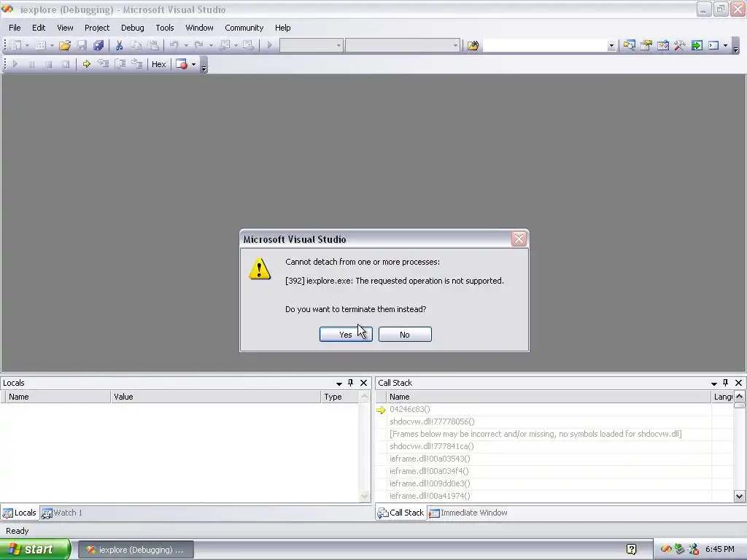Click the Continue play icon in debug toolbar

[x=15, y=64]
